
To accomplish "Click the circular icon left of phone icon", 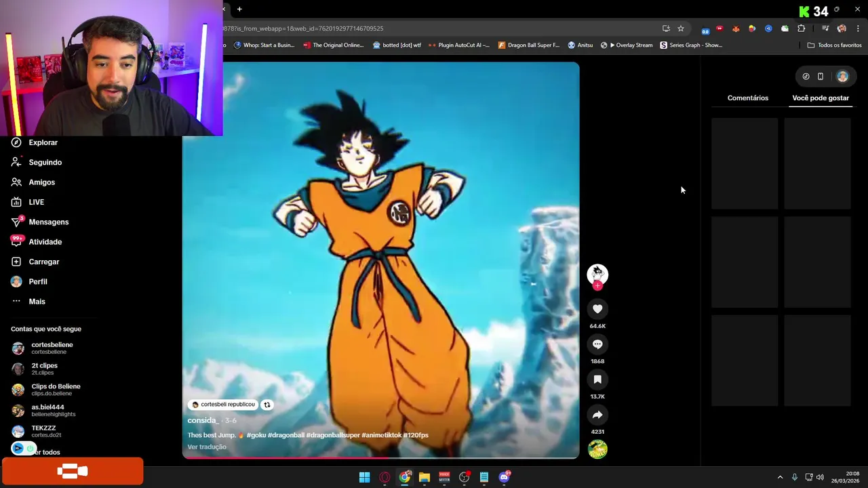I will 806,77.
